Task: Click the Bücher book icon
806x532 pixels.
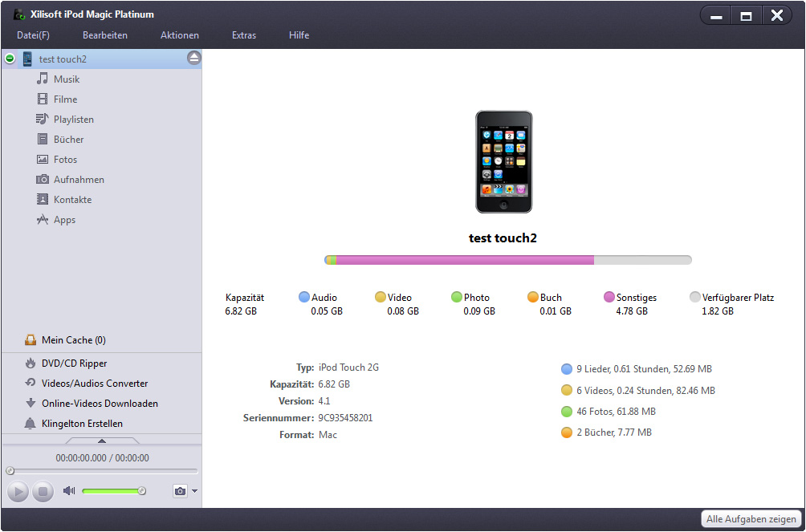Action: click(43, 140)
